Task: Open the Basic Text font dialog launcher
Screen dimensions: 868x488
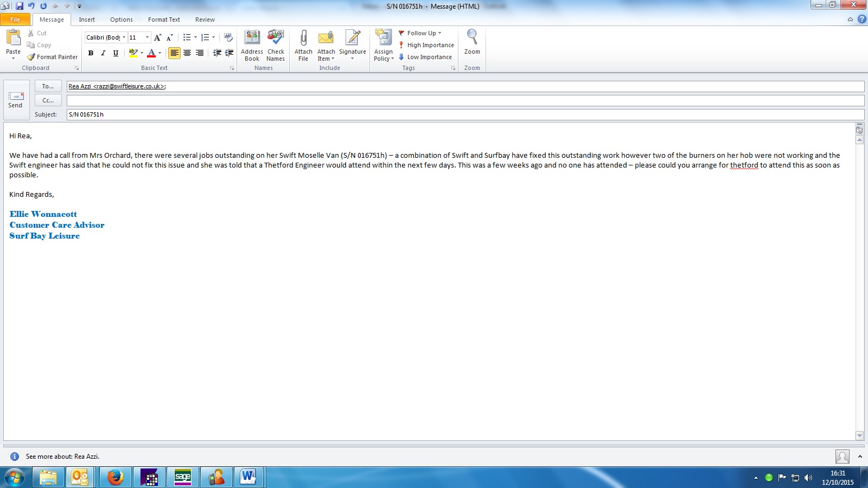Action: pos(232,68)
